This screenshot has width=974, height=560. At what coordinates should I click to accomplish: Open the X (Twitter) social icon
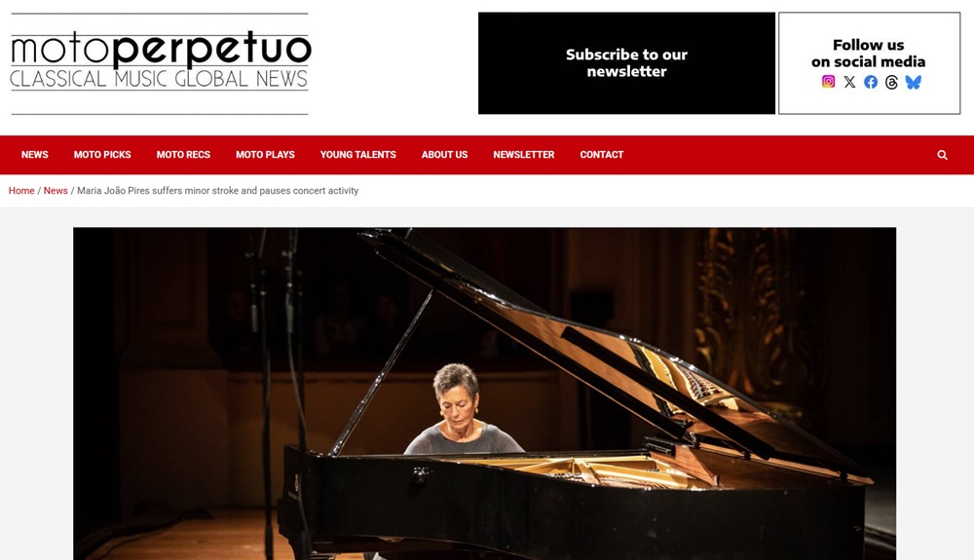point(849,82)
